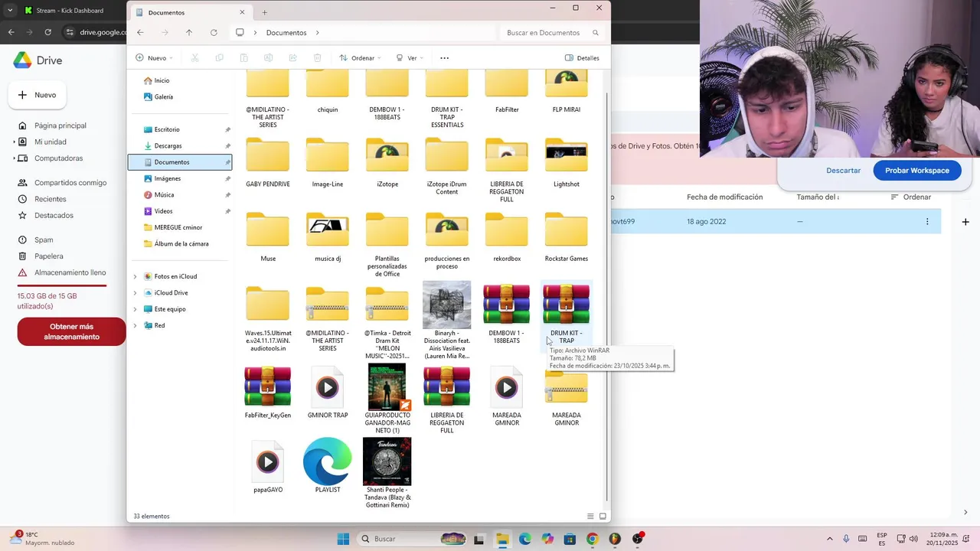Select the MAREADA GMINOR zipped folder
The image size is (980, 551).
[567, 386]
